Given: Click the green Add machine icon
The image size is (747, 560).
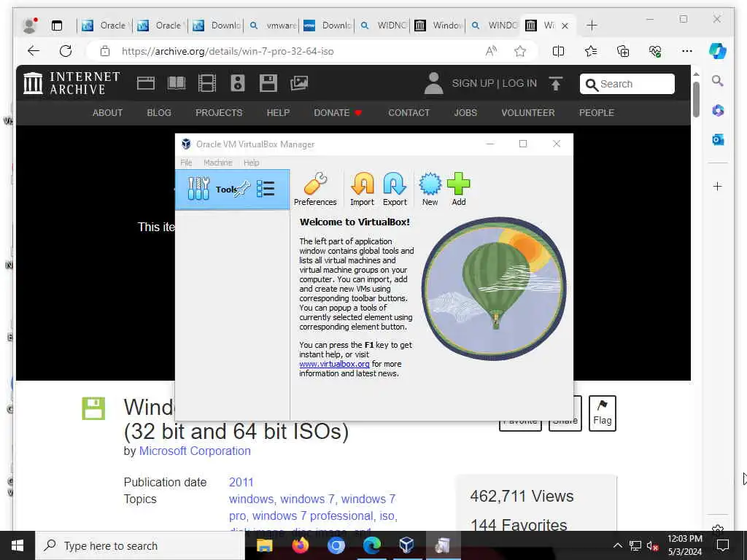Looking at the screenshot, I should pyautogui.click(x=459, y=190).
